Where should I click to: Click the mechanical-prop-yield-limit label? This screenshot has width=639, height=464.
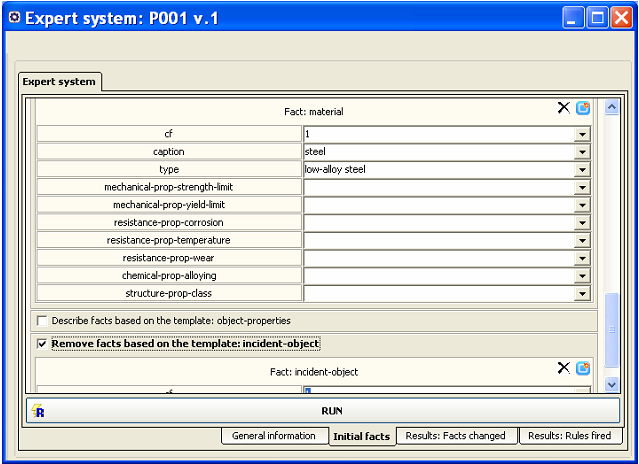coord(169,205)
